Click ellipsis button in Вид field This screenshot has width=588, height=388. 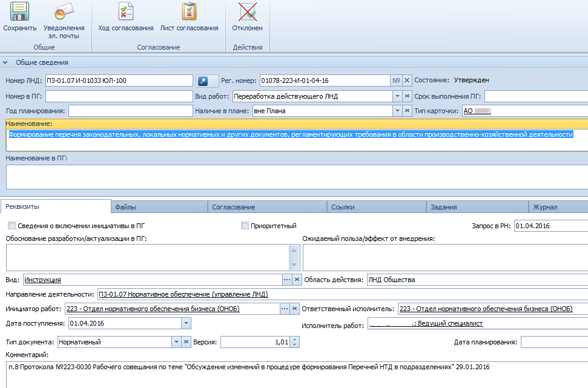[x=287, y=280]
